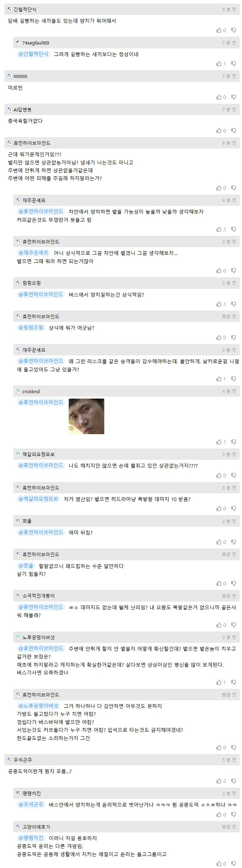Image resolution: width=242 pixels, height=868 pixels.
Task: Click the @우석곤주 mention tag
Action: coord(31,804)
